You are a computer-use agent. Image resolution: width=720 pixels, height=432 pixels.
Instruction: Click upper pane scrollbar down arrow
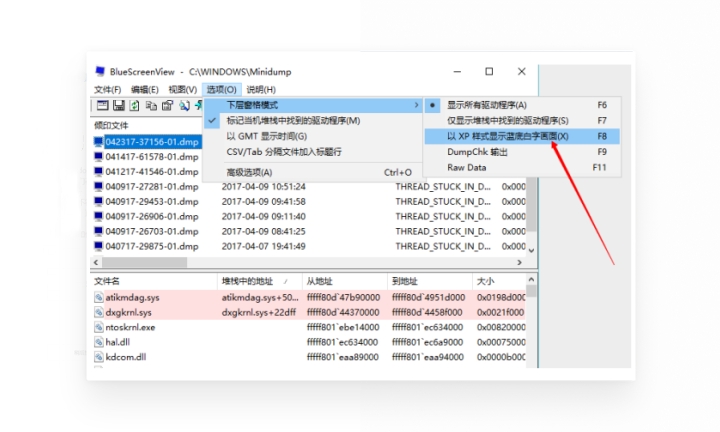pos(531,251)
